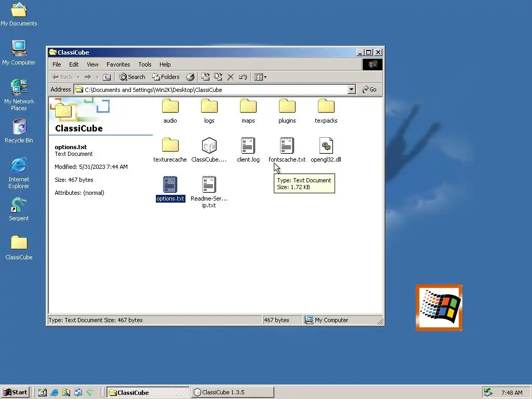Open the audio folder
This screenshot has height=399, width=532.
pyautogui.click(x=170, y=111)
